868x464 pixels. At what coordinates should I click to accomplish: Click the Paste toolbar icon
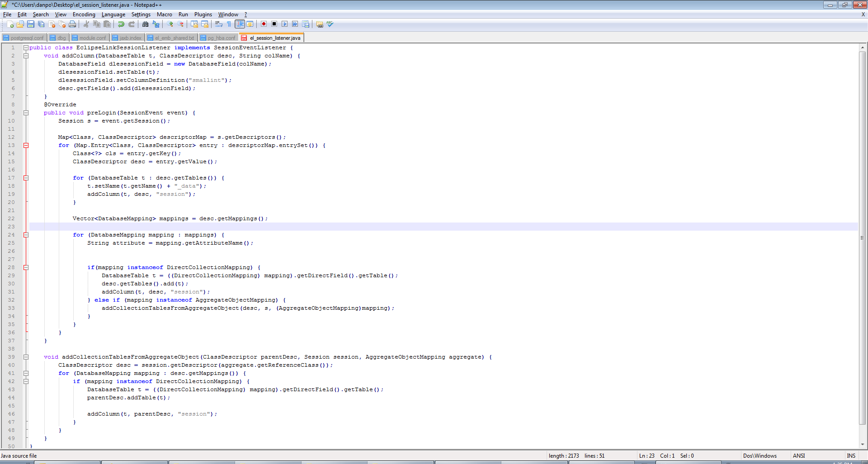point(107,24)
